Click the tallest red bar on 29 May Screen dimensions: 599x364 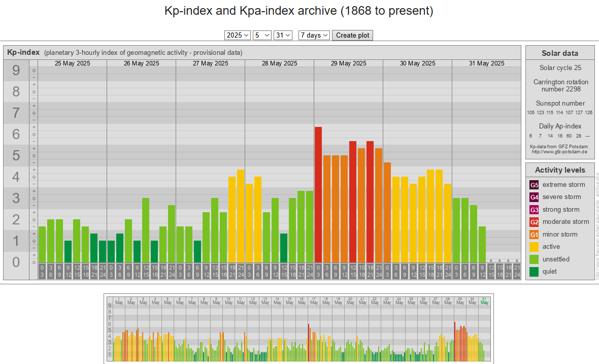[318, 195]
